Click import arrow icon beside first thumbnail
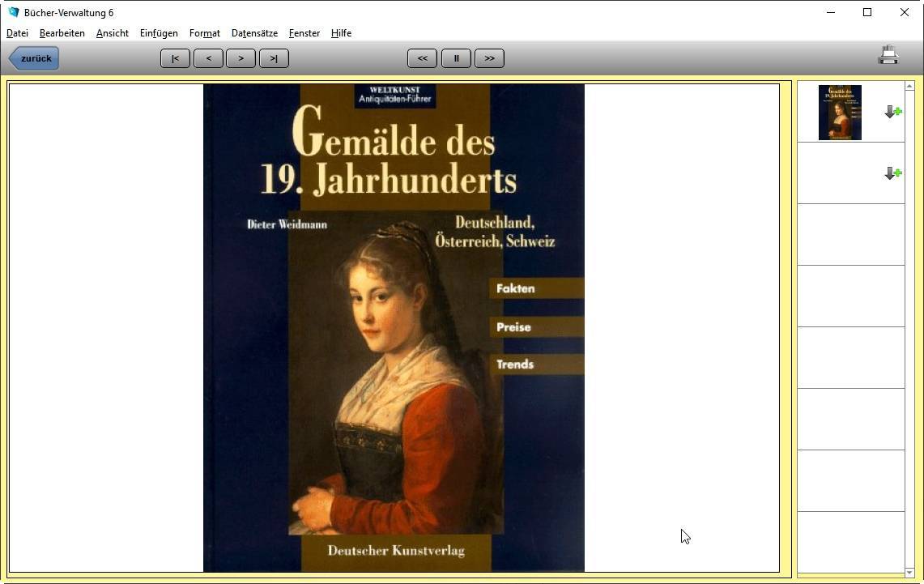Viewport: 924px width, 584px height. (x=892, y=112)
